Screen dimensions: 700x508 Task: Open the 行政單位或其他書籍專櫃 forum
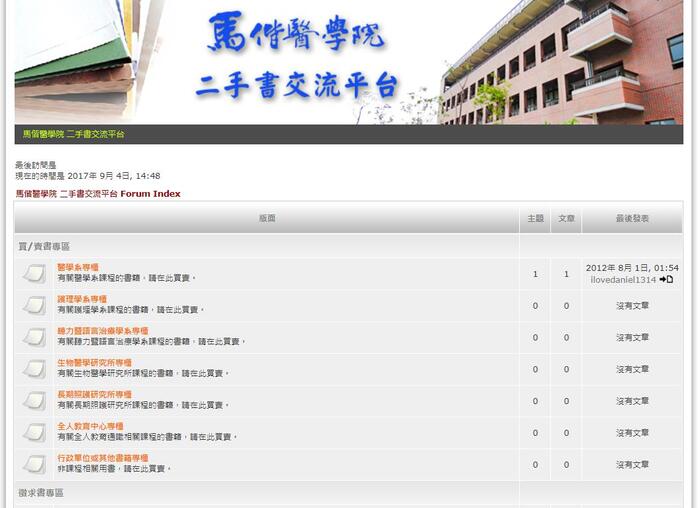(103, 458)
